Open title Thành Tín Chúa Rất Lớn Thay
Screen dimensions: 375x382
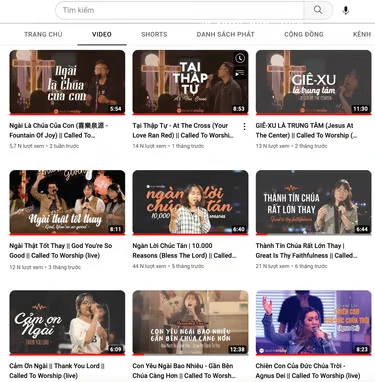(x=306, y=251)
